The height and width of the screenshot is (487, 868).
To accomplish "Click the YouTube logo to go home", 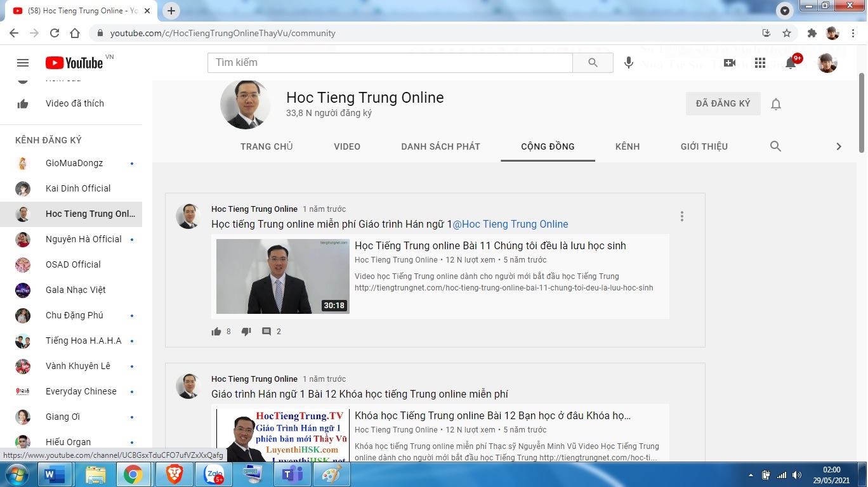I will pyautogui.click(x=74, y=63).
